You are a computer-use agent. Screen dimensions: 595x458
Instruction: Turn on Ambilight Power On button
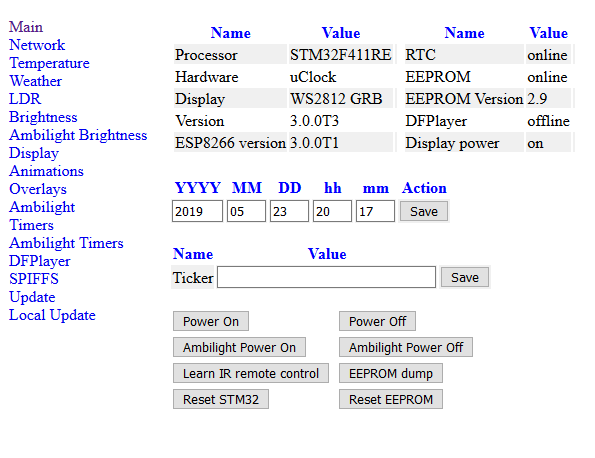pos(239,347)
